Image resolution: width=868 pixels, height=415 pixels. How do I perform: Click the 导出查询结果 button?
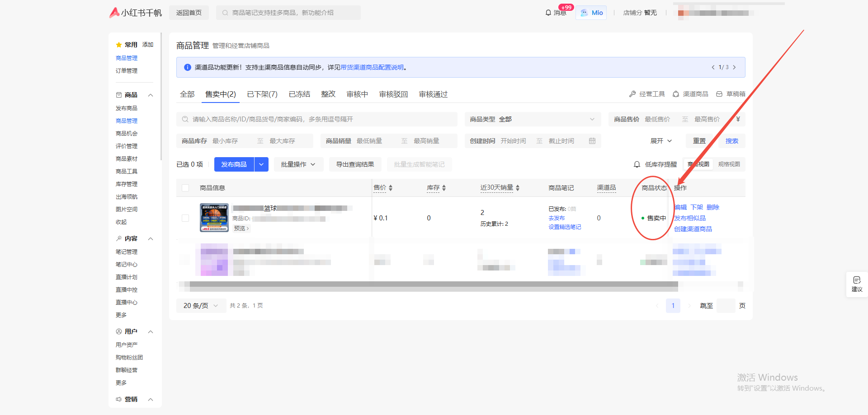point(355,164)
